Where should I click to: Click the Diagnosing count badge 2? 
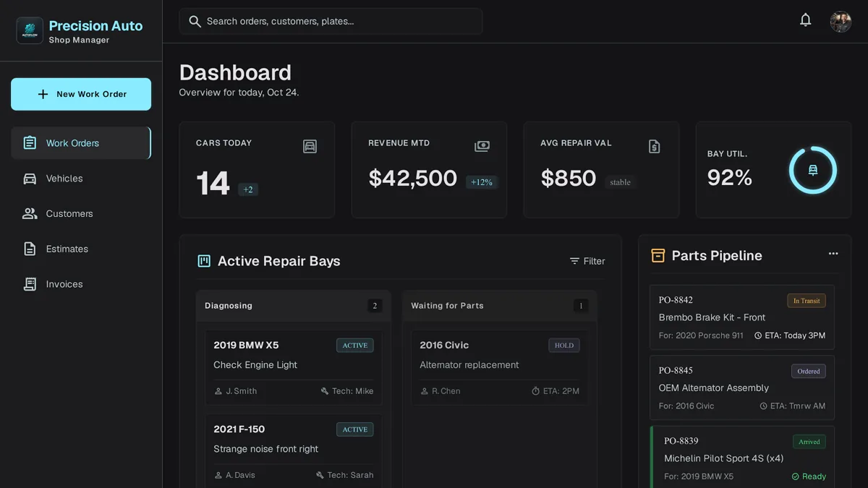pyautogui.click(x=375, y=306)
